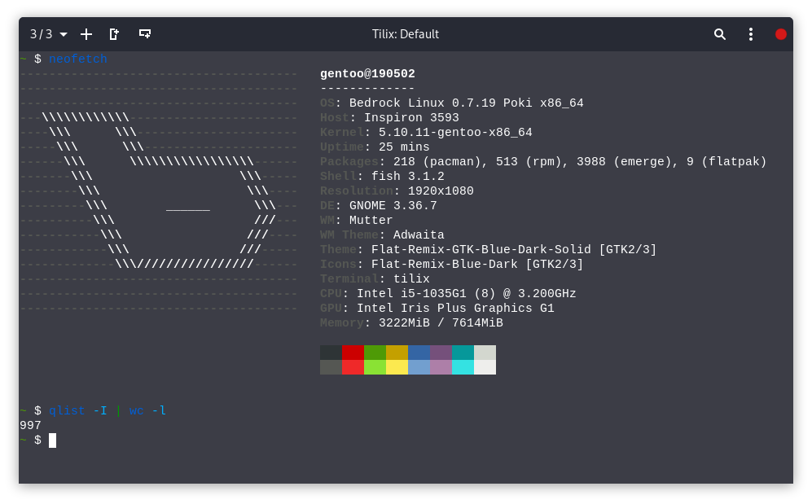Open the Tilix options menu with three dots

pos(750,34)
